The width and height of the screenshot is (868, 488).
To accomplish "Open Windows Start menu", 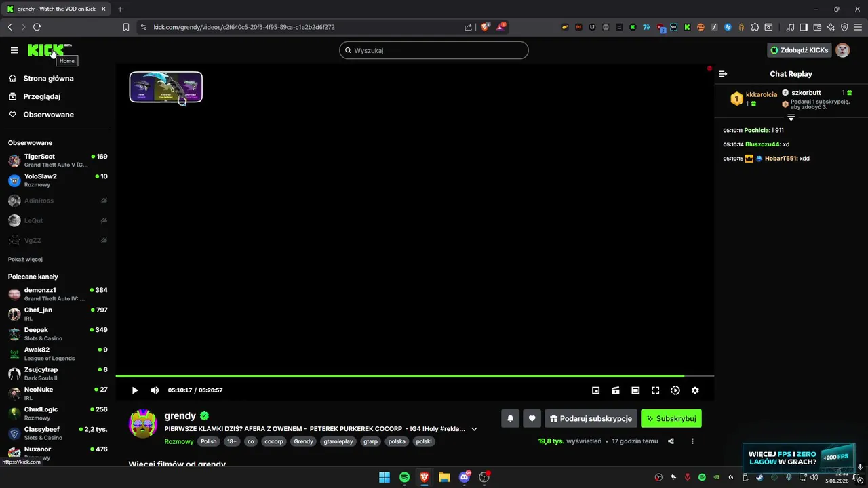I will (x=384, y=477).
